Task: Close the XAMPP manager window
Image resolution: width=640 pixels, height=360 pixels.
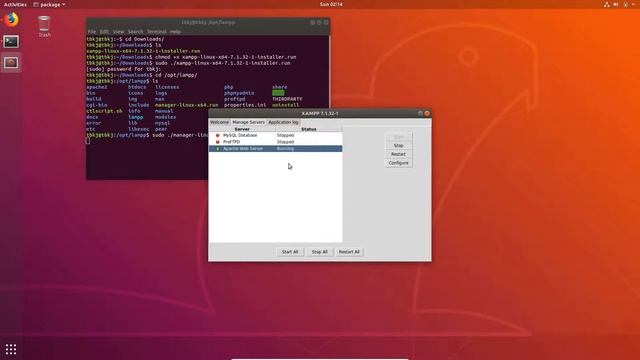Action: click(427, 113)
